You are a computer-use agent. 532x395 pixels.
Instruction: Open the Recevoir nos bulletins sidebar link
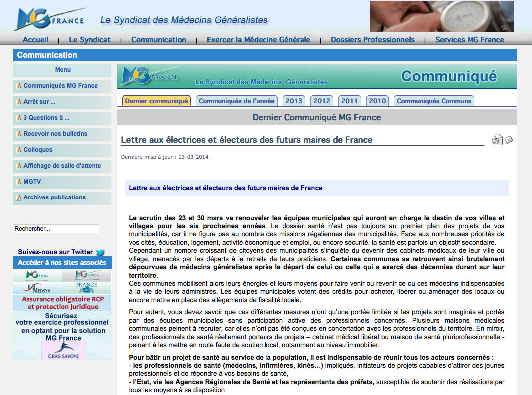[x=55, y=134]
